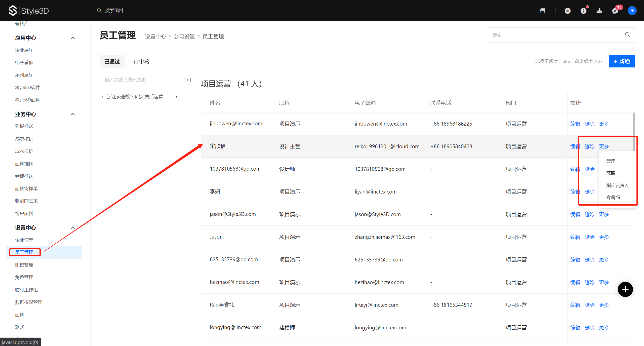Click 编辑 for jinbowen@linctex.com row
The height and width of the screenshot is (346, 644).
click(575, 124)
